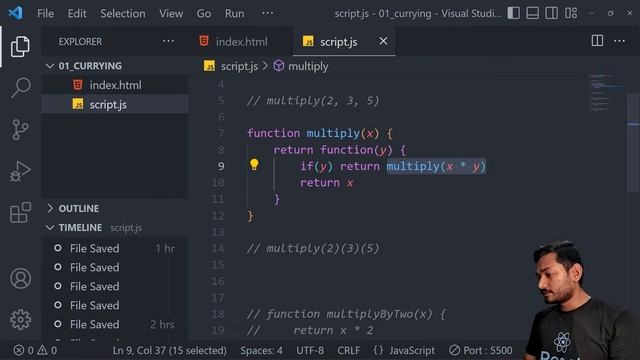The width and height of the screenshot is (640, 360).
Task: Click the 'return x' code on line 10
Action: coord(326,183)
